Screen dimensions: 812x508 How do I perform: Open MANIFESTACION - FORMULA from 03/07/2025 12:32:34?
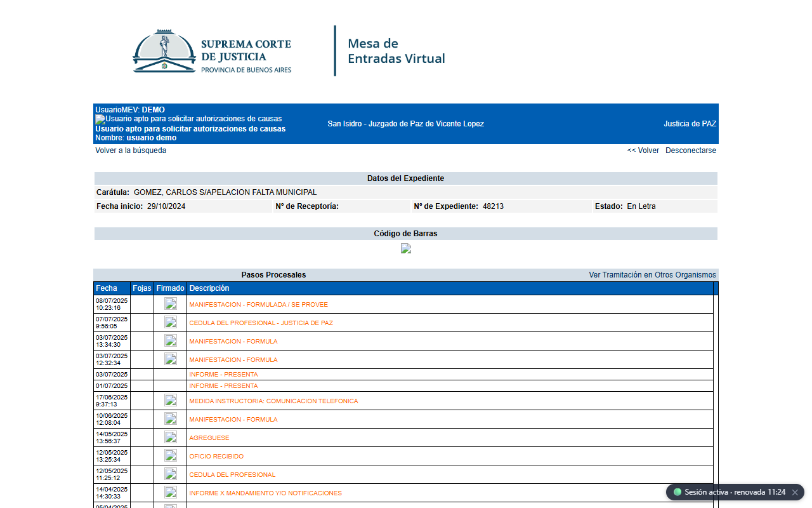click(233, 360)
